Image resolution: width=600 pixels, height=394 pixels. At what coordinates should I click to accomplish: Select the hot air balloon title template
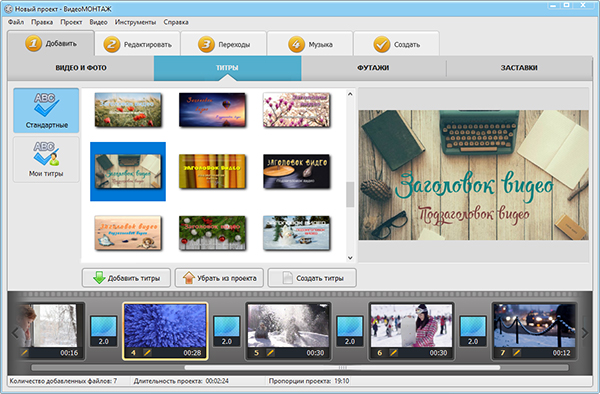click(212, 110)
